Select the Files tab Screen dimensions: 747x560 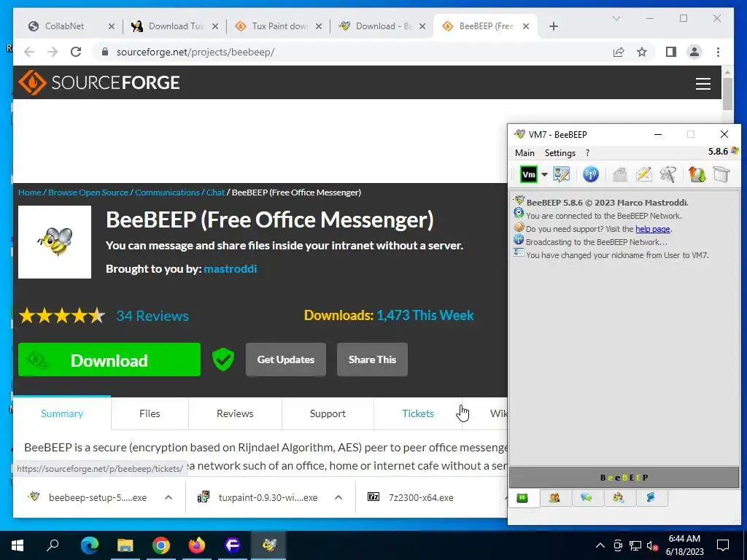coord(150,413)
